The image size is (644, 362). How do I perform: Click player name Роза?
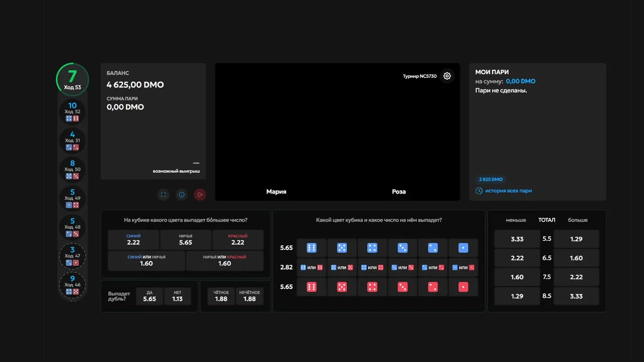[x=399, y=192]
